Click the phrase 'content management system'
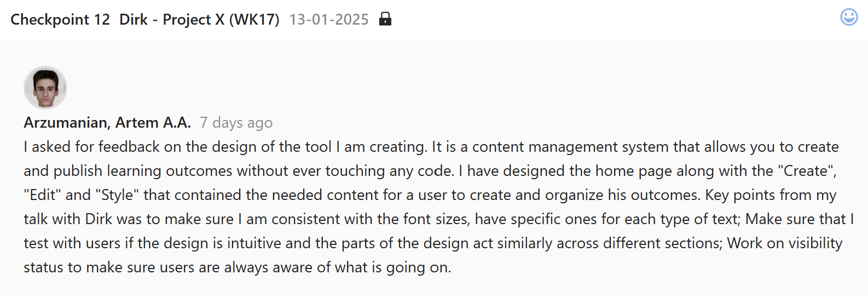The image size is (868, 297). pos(570,147)
